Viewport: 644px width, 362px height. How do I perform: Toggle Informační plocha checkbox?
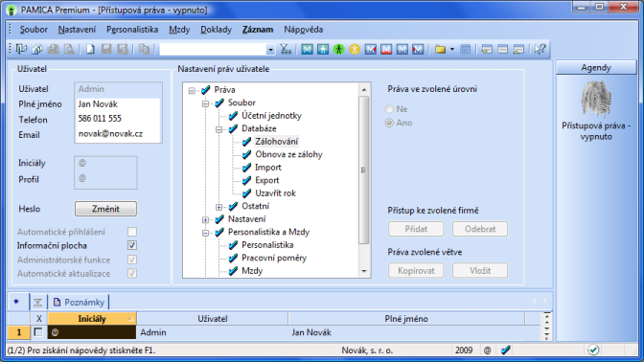(132, 245)
